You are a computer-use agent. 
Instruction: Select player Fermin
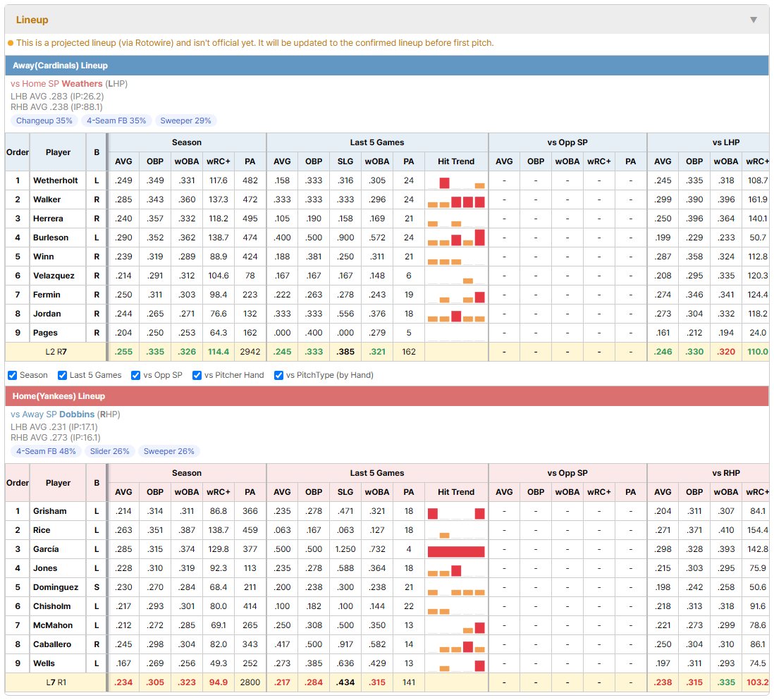point(47,295)
